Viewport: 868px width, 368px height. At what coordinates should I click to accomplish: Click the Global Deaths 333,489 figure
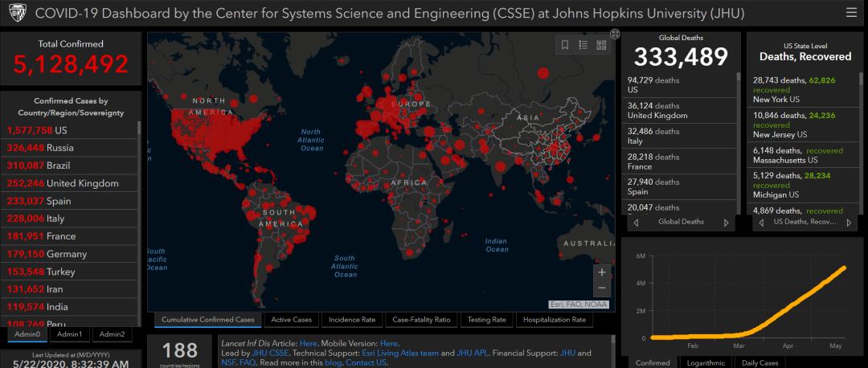681,57
